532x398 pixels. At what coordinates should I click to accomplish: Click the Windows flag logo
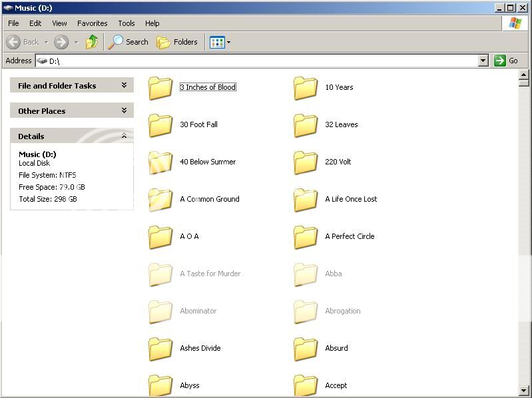tap(515, 23)
